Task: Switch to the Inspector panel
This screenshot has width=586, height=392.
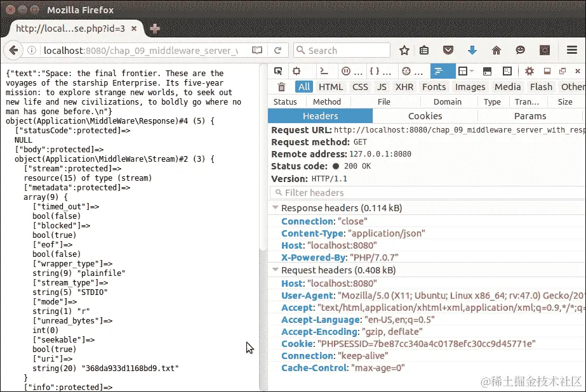Action: [x=296, y=71]
